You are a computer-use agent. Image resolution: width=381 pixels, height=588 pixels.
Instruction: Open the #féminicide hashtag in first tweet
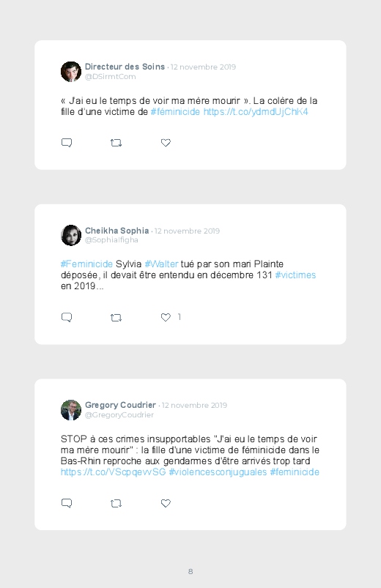(175, 112)
